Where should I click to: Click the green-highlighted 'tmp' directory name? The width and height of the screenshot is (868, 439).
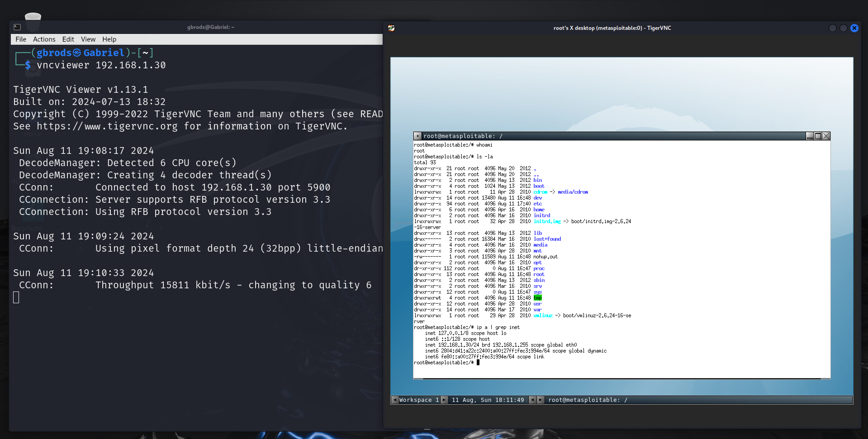pyautogui.click(x=538, y=298)
